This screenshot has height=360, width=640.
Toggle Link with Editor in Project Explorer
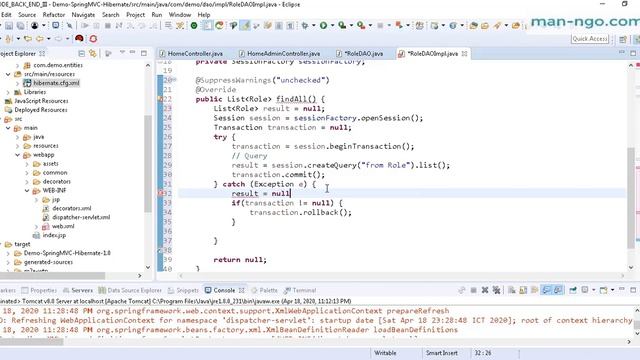[93, 53]
